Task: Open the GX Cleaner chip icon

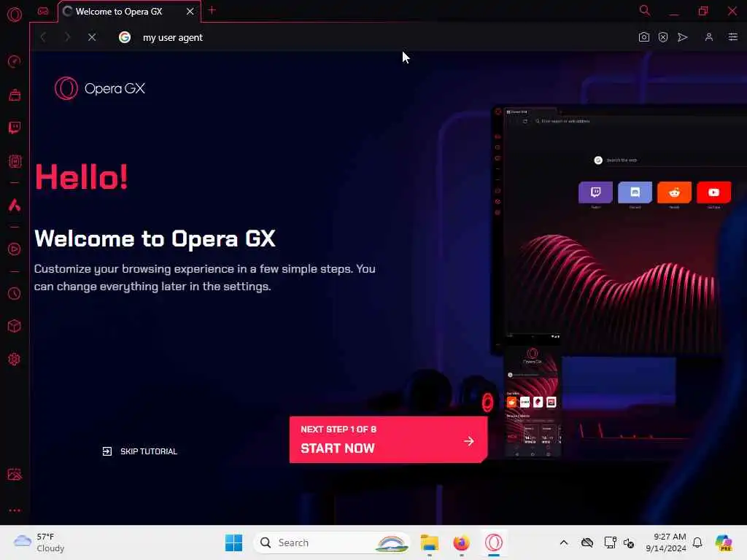Action: tap(15, 161)
